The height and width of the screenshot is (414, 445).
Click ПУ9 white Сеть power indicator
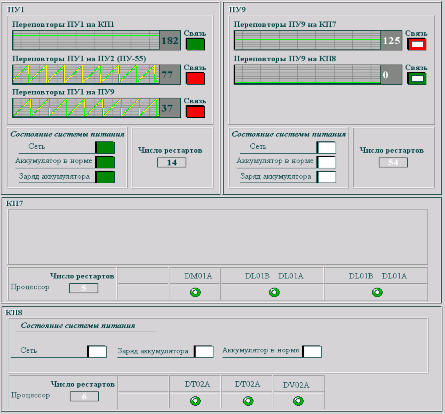326,148
